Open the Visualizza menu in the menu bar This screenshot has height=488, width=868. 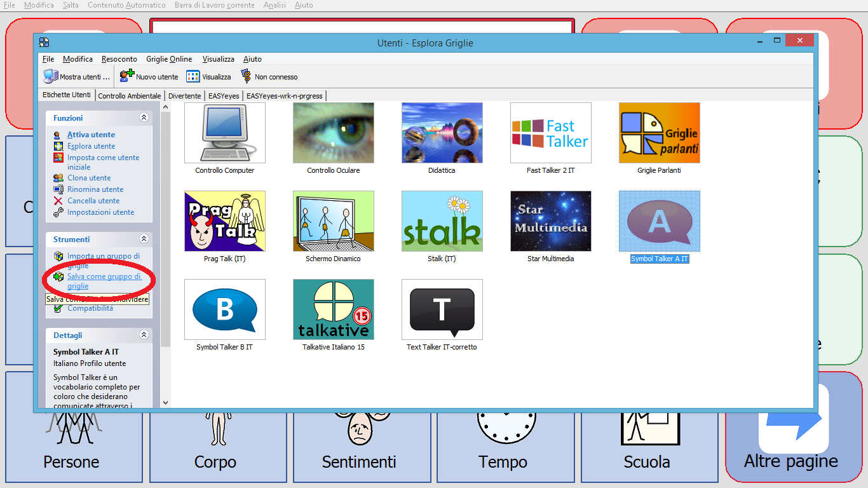pyautogui.click(x=219, y=59)
